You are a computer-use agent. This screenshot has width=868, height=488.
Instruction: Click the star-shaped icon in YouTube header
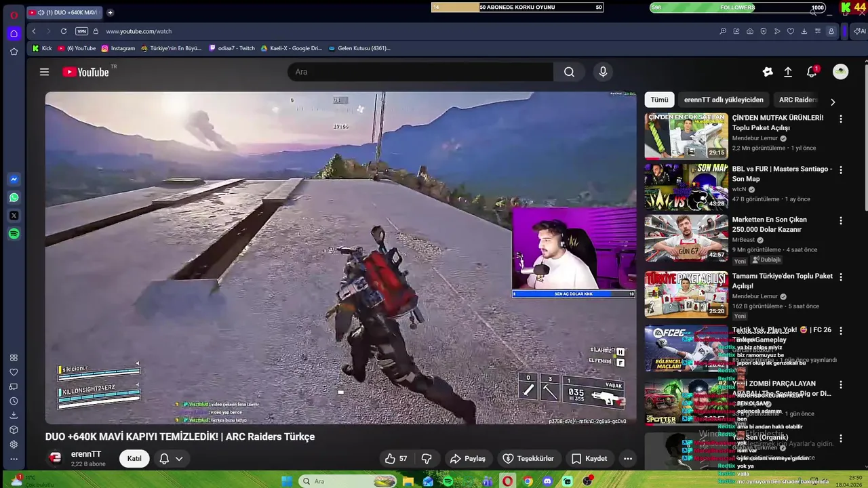[x=768, y=72]
